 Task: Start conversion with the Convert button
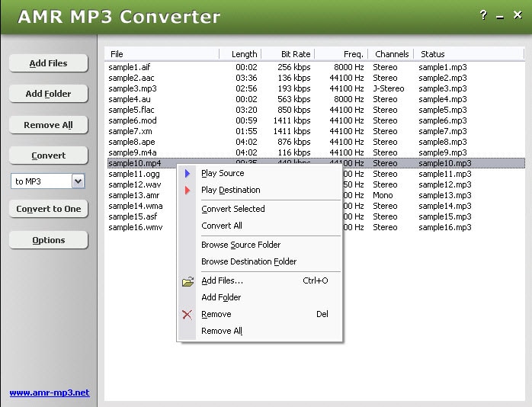(49, 155)
